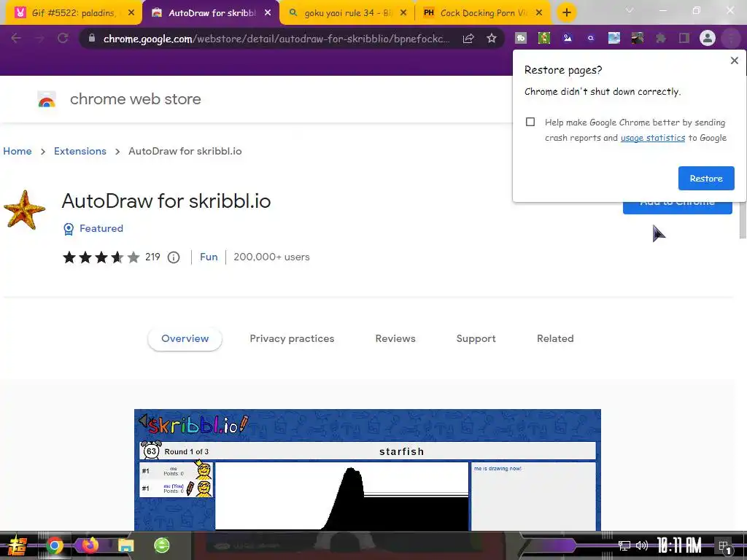
Task: Open File Explorer from the taskbar
Action: 126,545
